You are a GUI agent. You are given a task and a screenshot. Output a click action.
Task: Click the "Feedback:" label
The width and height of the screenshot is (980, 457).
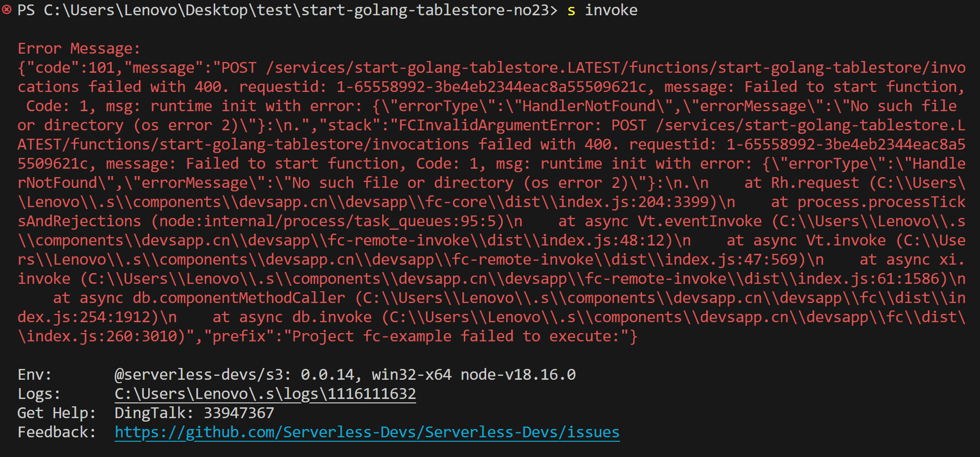coord(57,432)
